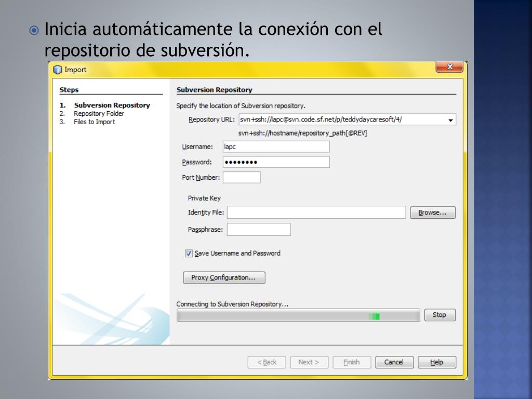Open the Repository URL dropdown arrow

point(450,120)
